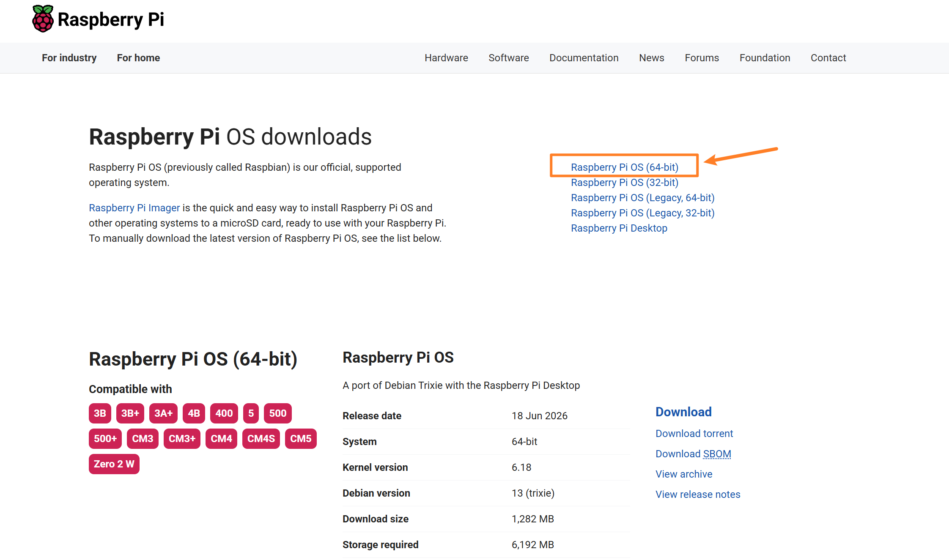Click the CM4 compatibility badge
This screenshot has height=560, width=949.
[x=221, y=439]
